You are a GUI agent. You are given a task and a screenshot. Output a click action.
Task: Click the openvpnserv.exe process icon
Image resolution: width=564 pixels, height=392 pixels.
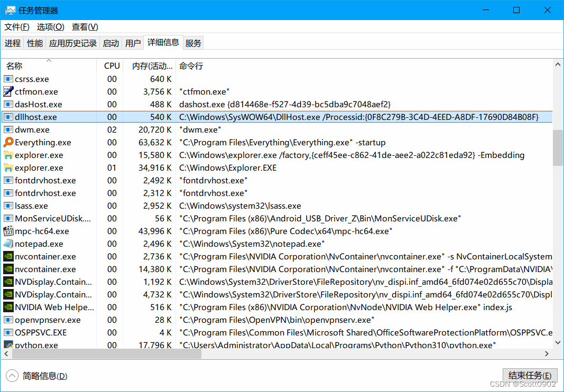click(x=8, y=320)
